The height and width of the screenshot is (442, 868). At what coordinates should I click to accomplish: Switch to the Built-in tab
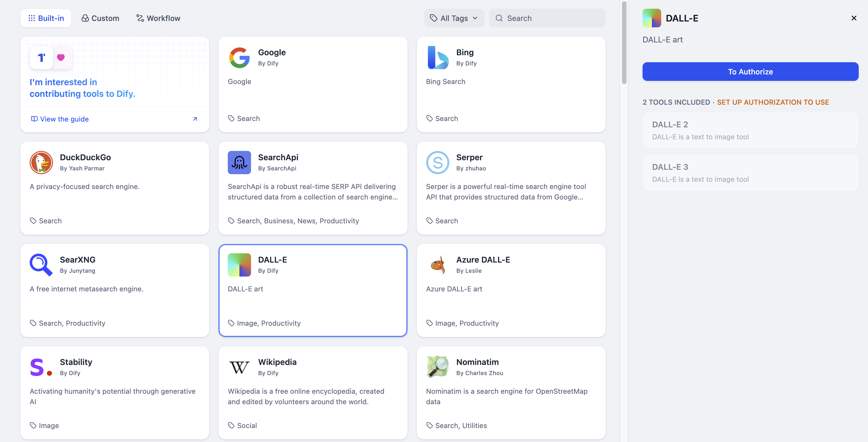[x=46, y=18]
